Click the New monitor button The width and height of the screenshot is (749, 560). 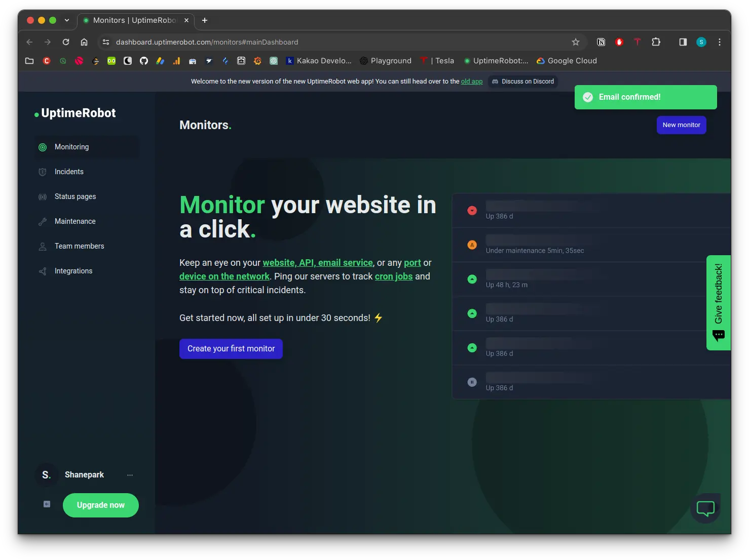[681, 125]
